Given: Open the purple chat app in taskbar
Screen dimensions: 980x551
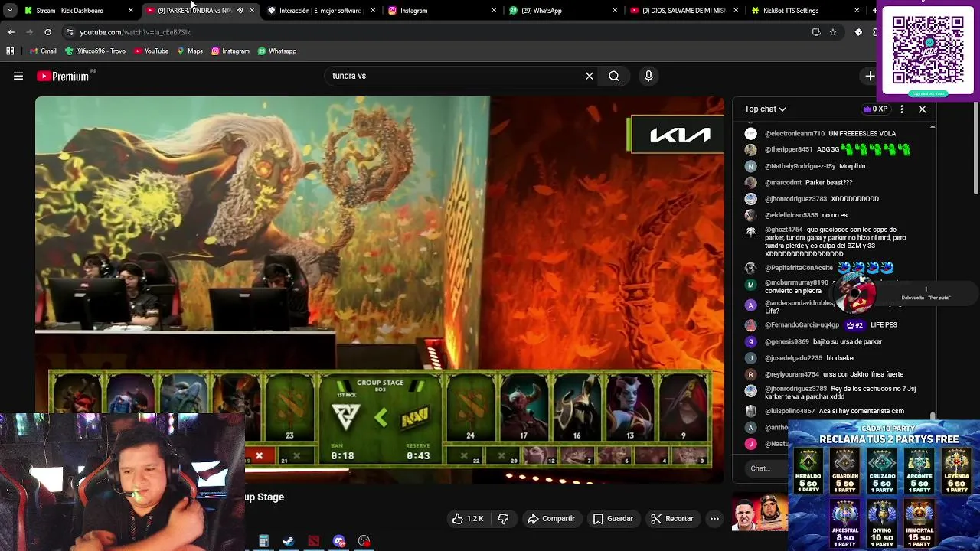Looking at the screenshot, I should tap(339, 541).
